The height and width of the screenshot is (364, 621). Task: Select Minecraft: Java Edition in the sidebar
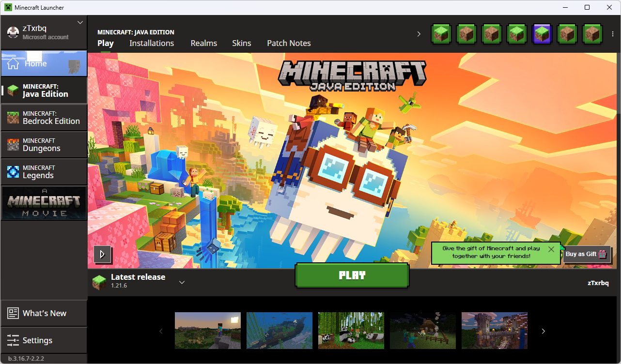coord(44,91)
